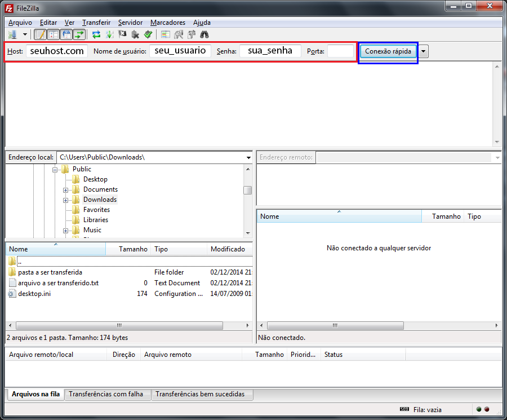Switch to the Transferências com falha tab

[108, 394]
